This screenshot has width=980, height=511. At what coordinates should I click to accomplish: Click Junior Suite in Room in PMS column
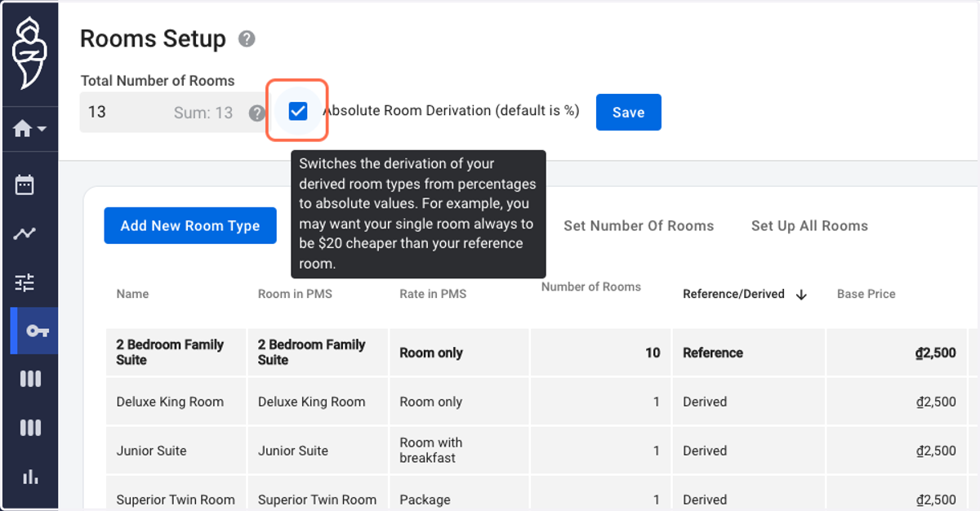(318, 451)
